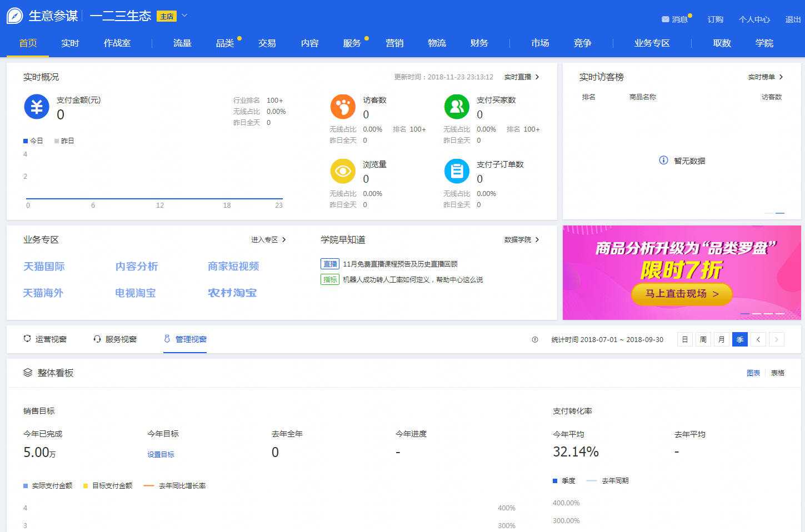Click the 运营视窗 tab icon
805x532 pixels.
click(27, 339)
